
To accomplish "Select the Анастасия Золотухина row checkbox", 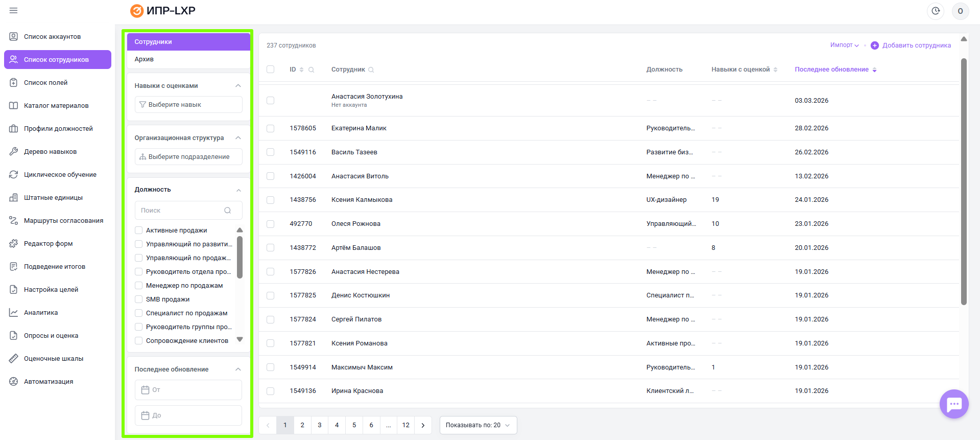I will tap(271, 101).
